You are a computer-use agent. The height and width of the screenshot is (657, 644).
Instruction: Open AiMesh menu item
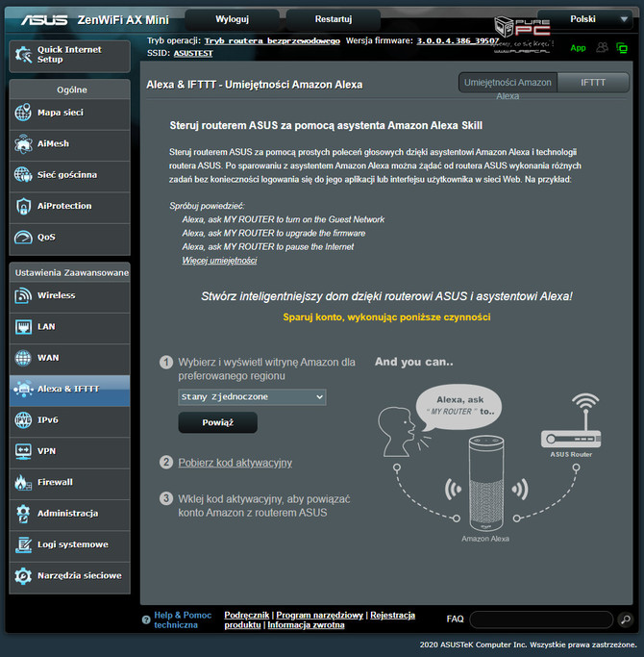69,143
